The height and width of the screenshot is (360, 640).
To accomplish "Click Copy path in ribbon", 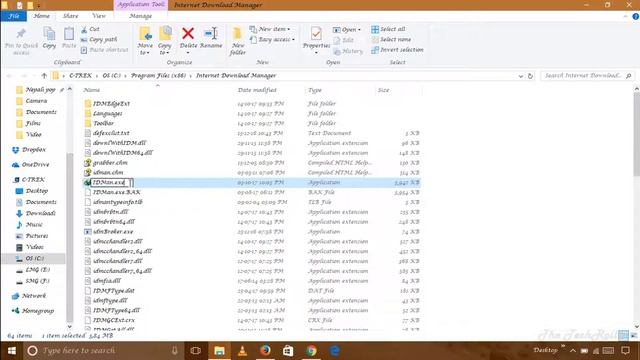I will 99,40.
